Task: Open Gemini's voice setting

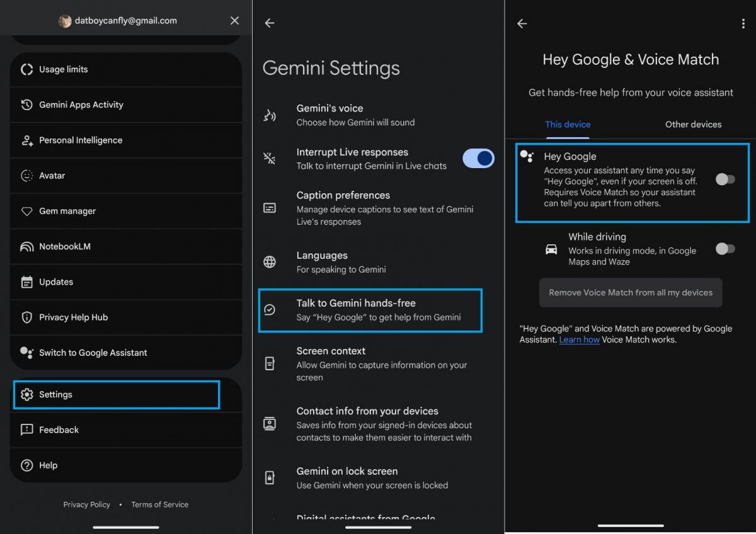Action: [x=378, y=115]
